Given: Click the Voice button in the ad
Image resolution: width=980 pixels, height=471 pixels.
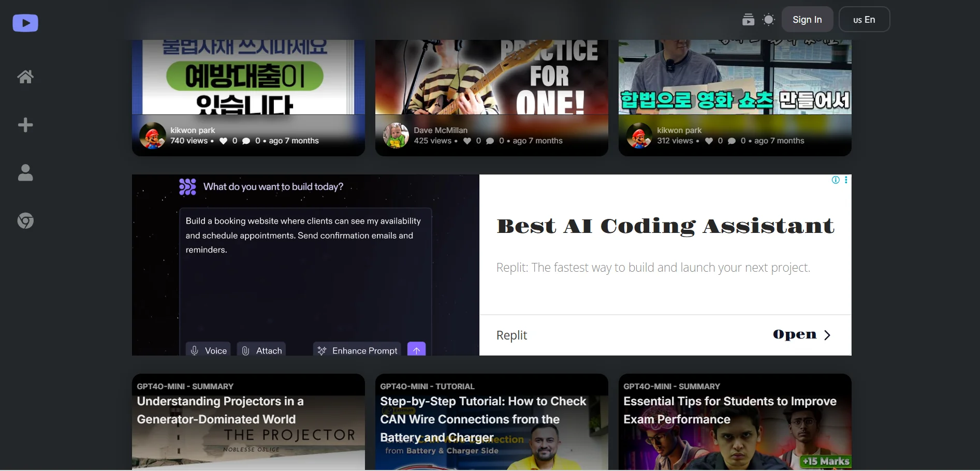Looking at the screenshot, I should point(208,350).
